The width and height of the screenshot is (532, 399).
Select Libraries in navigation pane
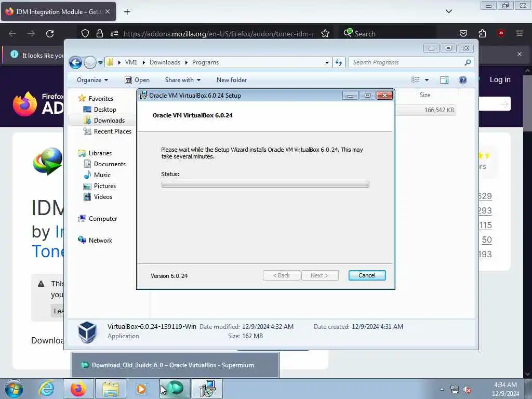pos(95,153)
